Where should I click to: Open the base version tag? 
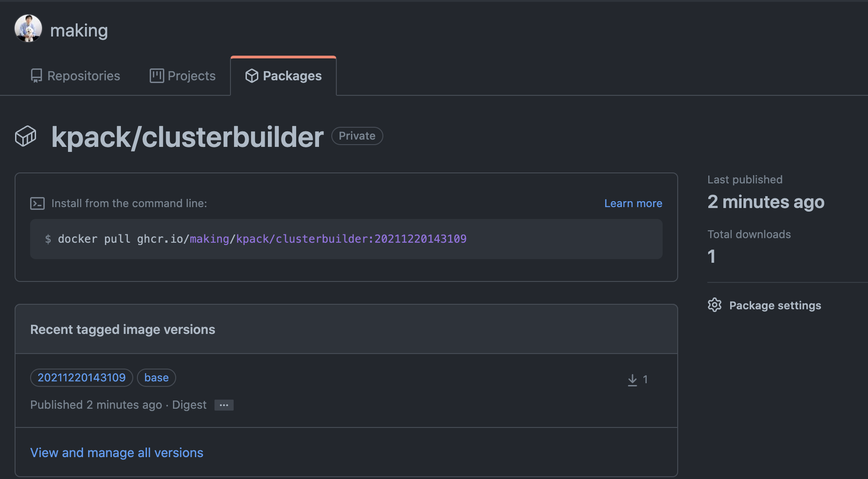tap(157, 378)
